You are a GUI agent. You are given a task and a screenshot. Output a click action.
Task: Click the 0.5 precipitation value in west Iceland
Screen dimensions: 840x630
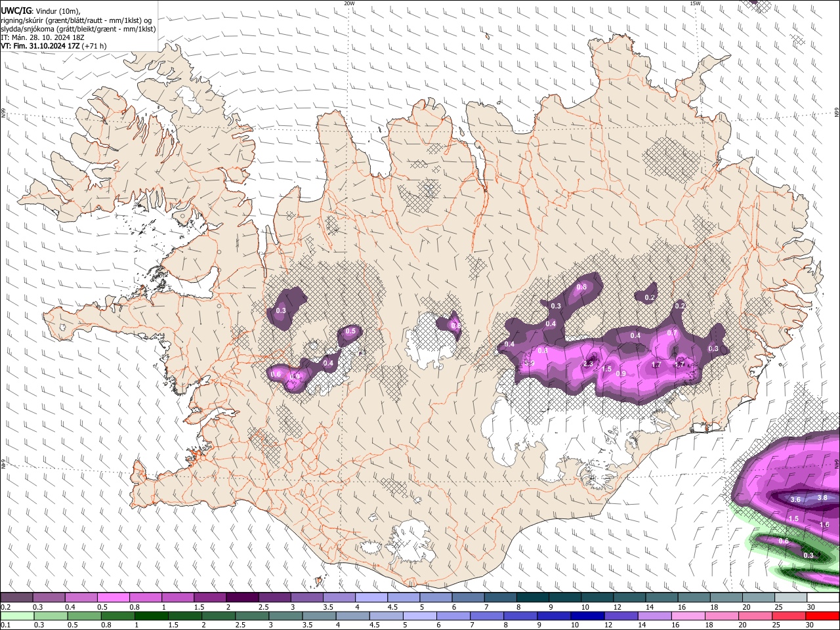[350, 331]
